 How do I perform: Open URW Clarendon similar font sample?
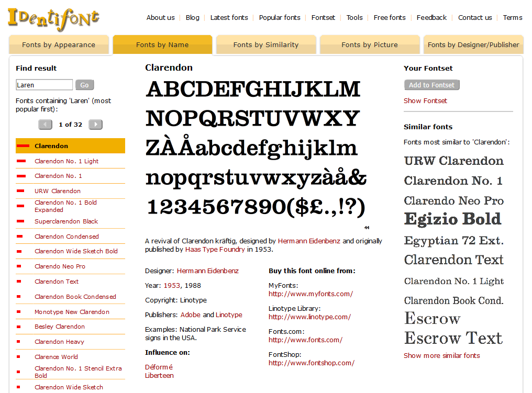pos(453,160)
